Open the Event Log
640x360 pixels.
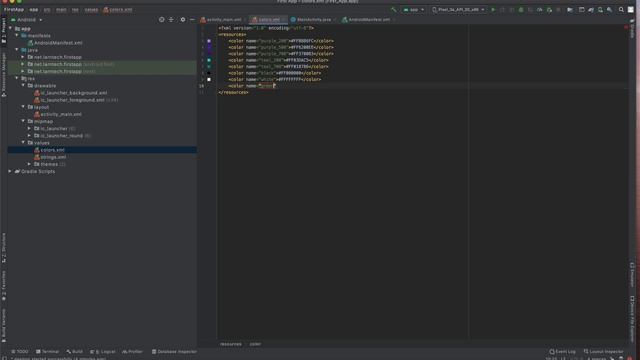(x=562, y=351)
